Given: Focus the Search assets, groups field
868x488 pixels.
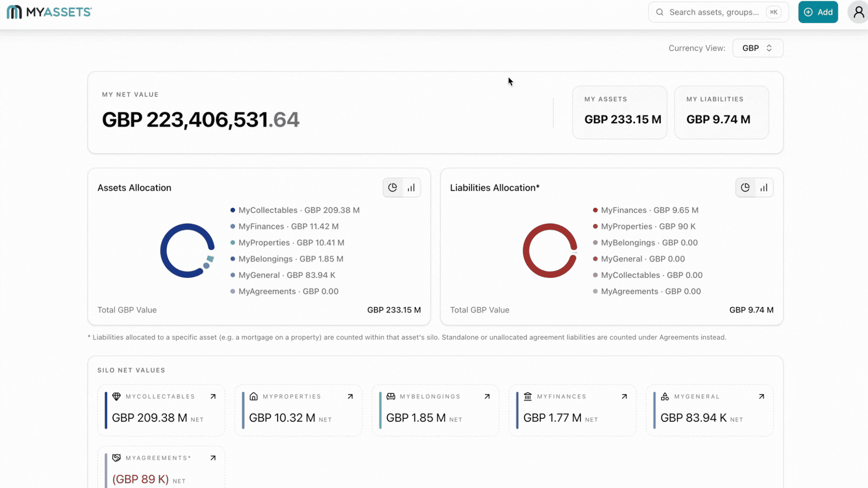Looking at the screenshot, I should pyautogui.click(x=718, y=12).
